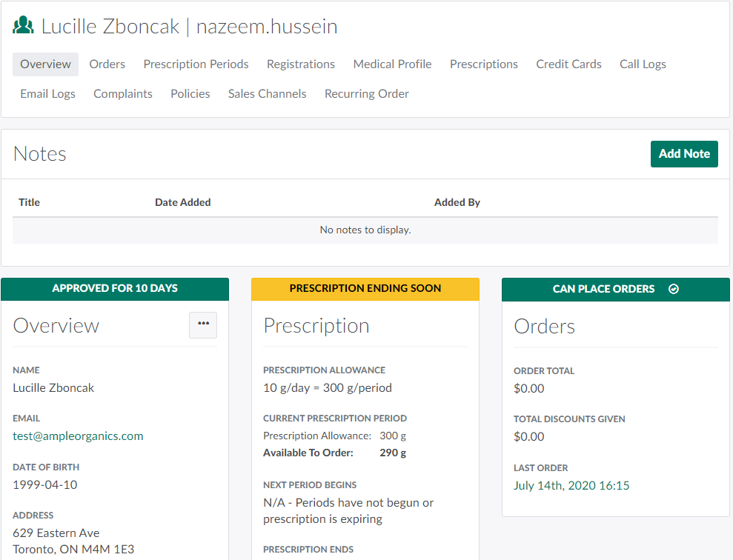The width and height of the screenshot is (733, 560).
Task: Click the test@ampleorganics.com email link
Action: click(x=78, y=436)
